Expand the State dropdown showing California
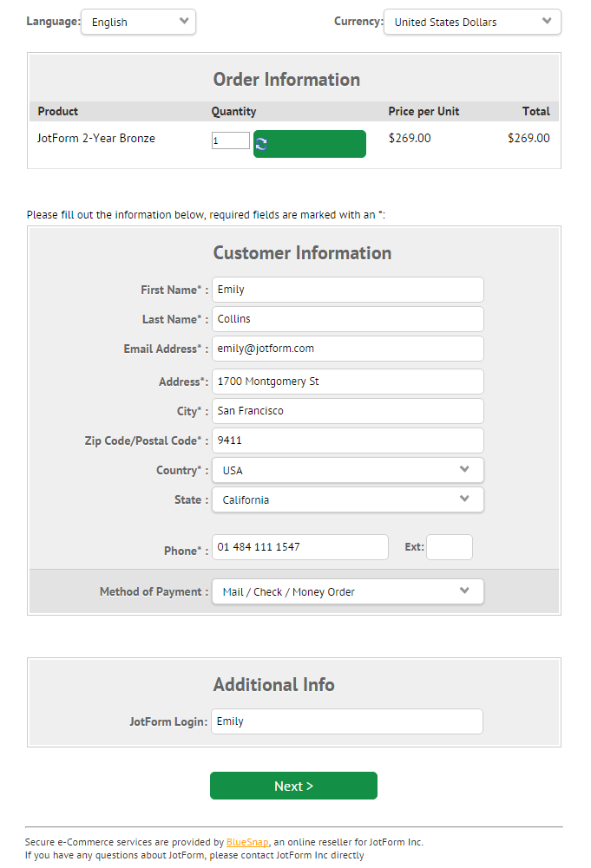The image size is (591, 868). click(x=347, y=499)
